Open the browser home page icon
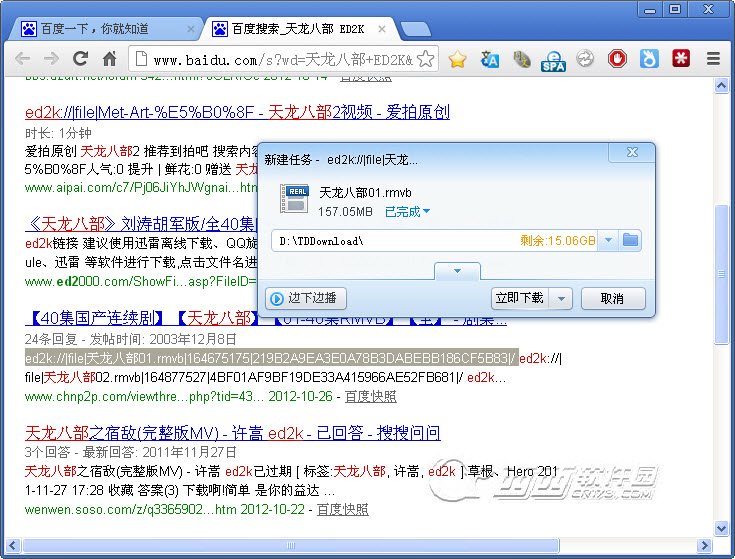 [109, 59]
